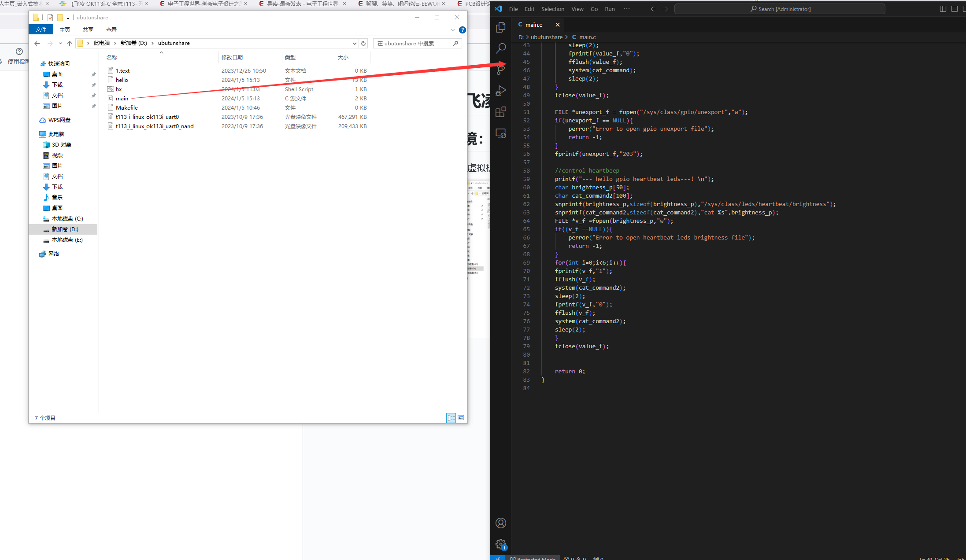Open the 共享 ribbon tab
This screenshot has height=560, width=966.
click(88, 29)
